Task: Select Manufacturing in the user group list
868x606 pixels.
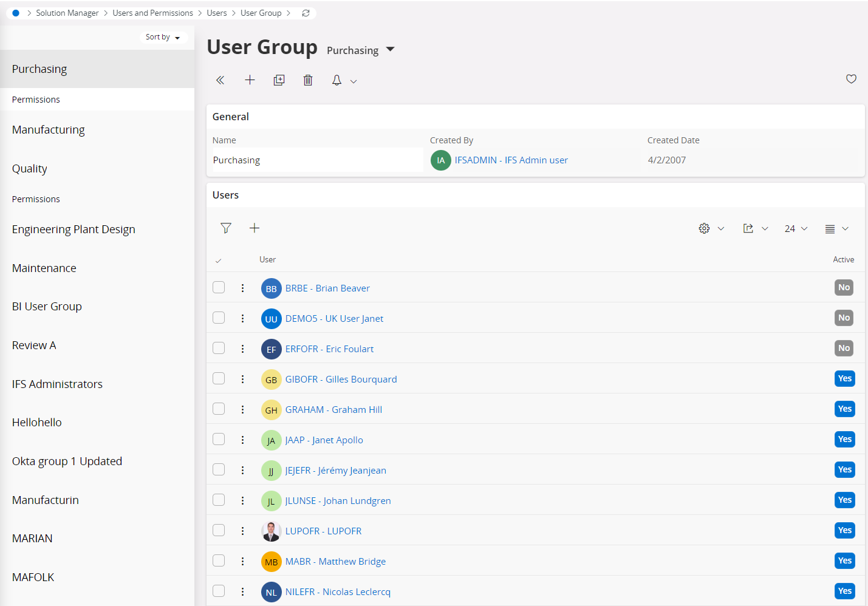Action: pos(49,130)
